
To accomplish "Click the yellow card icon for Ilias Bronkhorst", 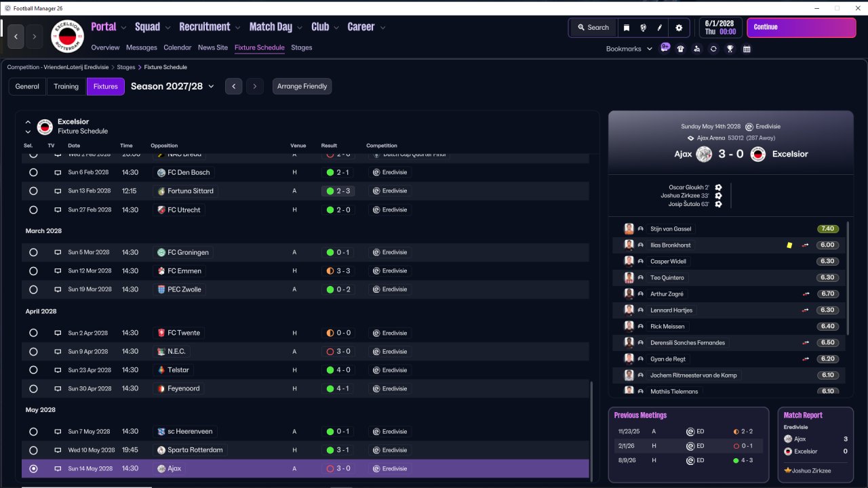I will point(789,245).
